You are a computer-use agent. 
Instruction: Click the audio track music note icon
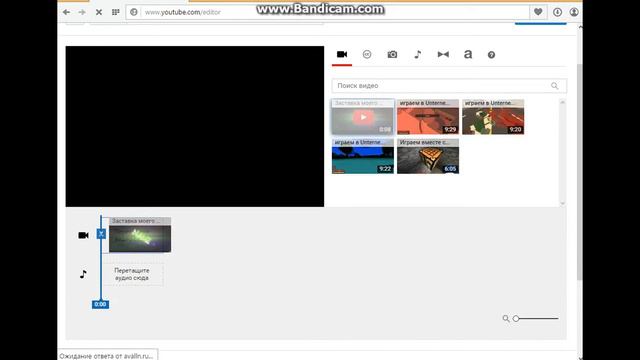click(83, 274)
